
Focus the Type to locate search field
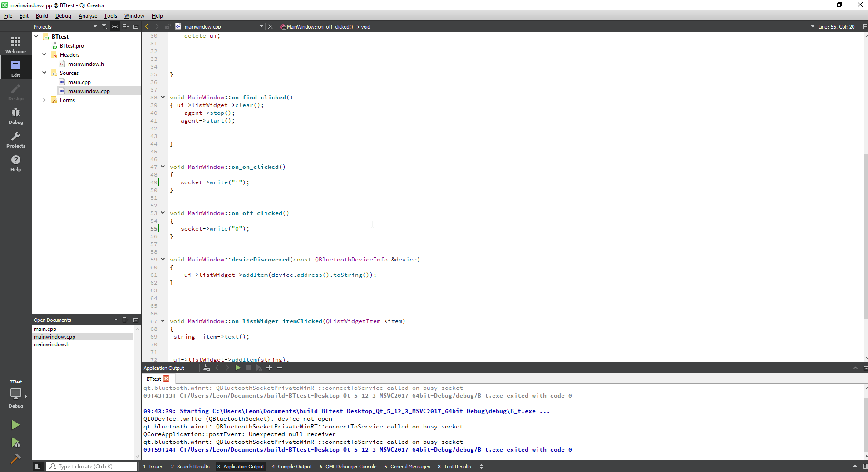point(92,466)
